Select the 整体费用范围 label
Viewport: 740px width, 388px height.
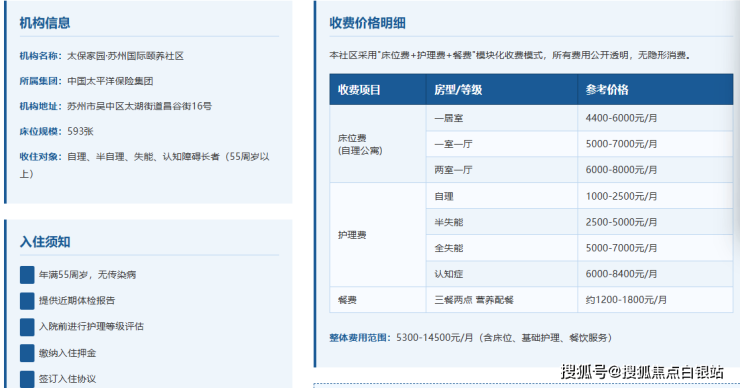tap(360, 337)
